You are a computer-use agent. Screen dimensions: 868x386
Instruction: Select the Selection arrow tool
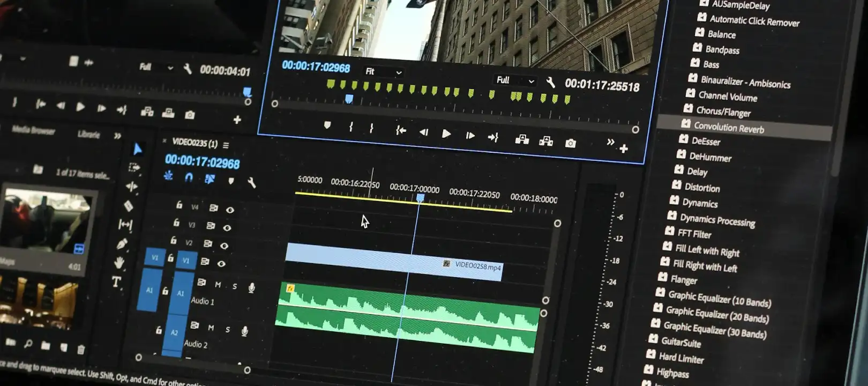137,149
